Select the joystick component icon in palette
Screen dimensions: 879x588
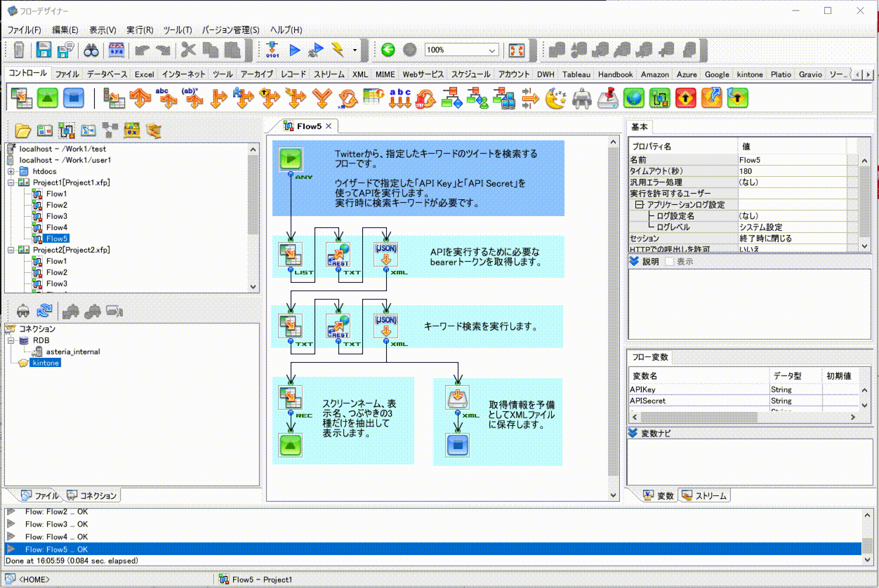pos(608,98)
